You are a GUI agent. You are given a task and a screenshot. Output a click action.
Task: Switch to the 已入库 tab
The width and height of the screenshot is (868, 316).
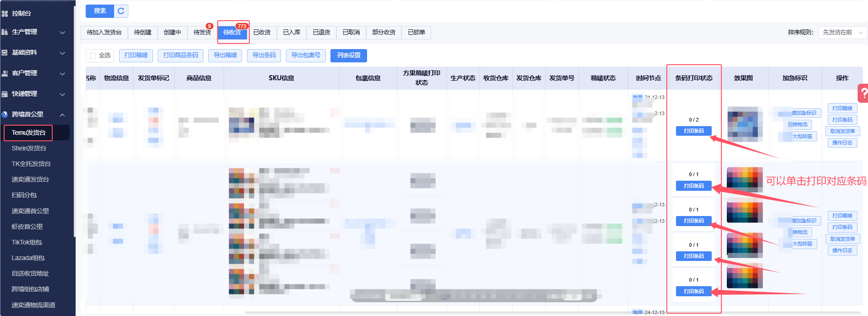tap(292, 33)
